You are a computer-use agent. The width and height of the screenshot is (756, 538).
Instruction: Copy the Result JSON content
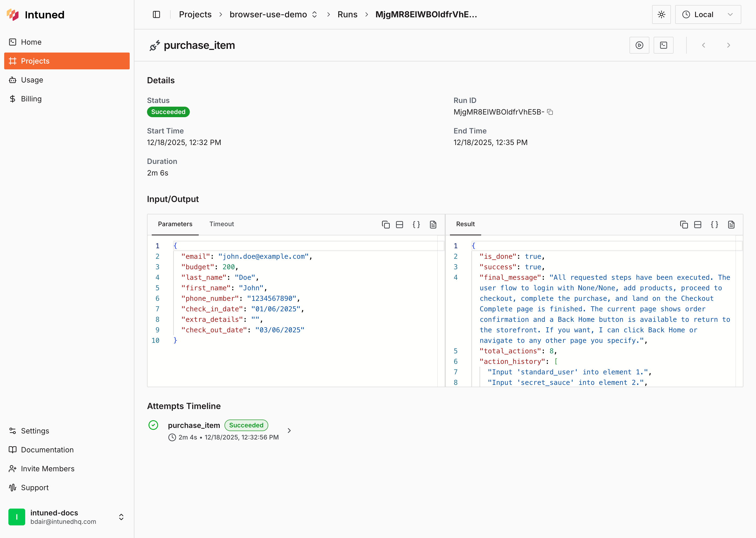tap(684, 225)
